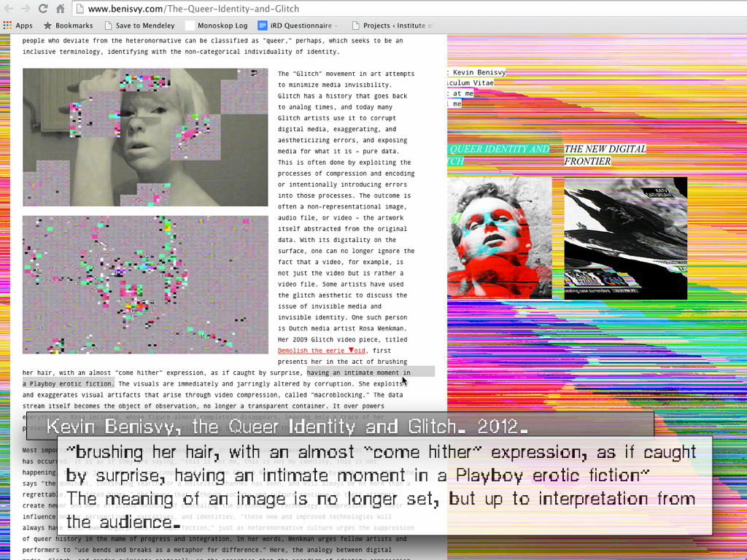
Task: Click the line beginning "inclusive terminology, identifying"
Action: (181, 52)
